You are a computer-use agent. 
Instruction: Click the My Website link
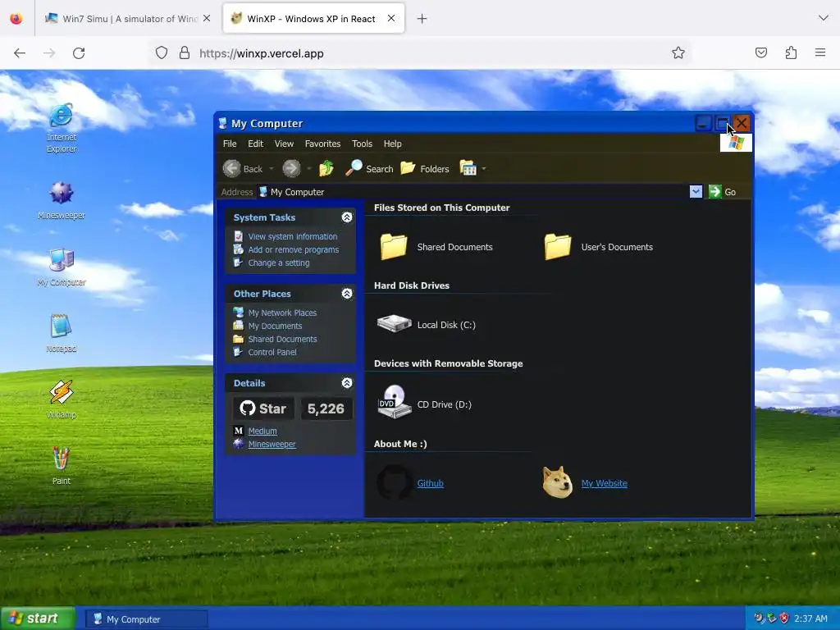[605, 483]
